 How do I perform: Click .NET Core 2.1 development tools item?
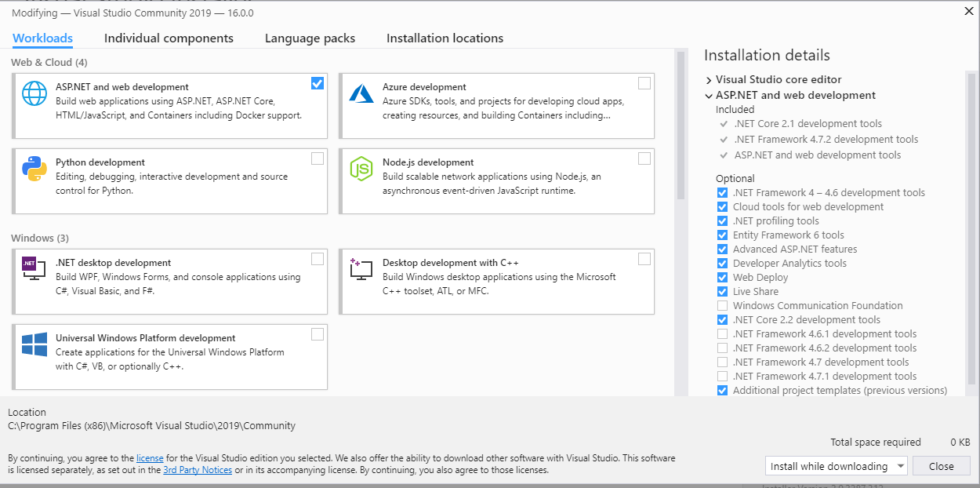(x=808, y=124)
